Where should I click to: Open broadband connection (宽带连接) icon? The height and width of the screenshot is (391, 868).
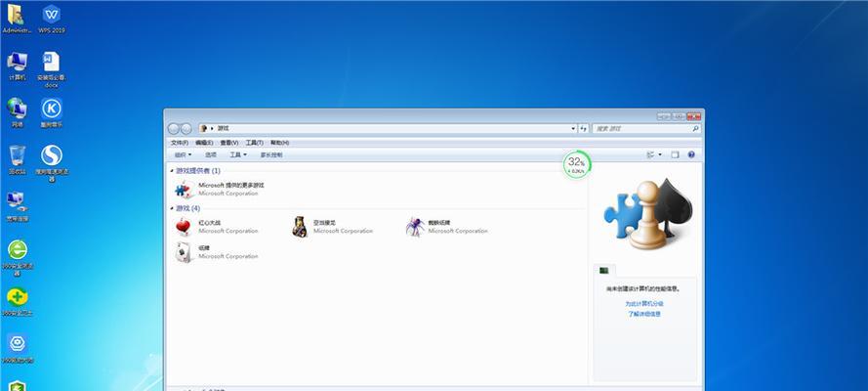coord(18,206)
